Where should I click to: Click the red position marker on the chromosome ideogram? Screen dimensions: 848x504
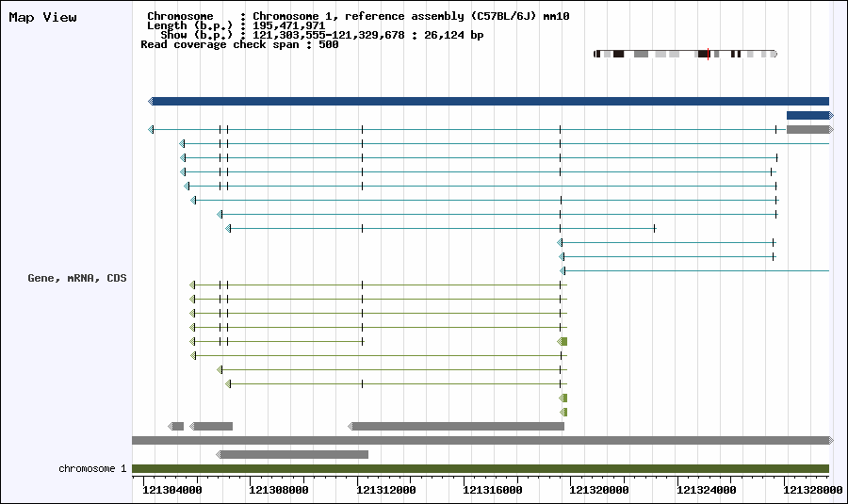708,54
